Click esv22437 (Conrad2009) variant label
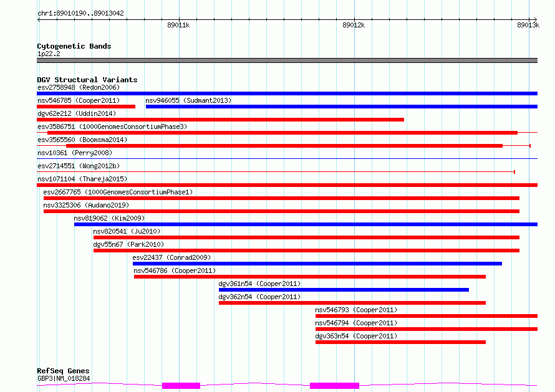 [x=171, y=257]
